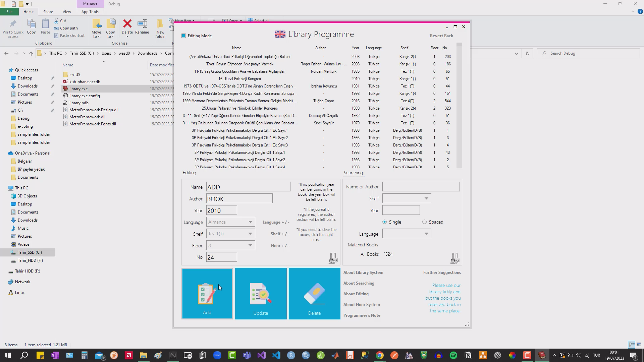Open Paste shortcut option

coord(69,36)
